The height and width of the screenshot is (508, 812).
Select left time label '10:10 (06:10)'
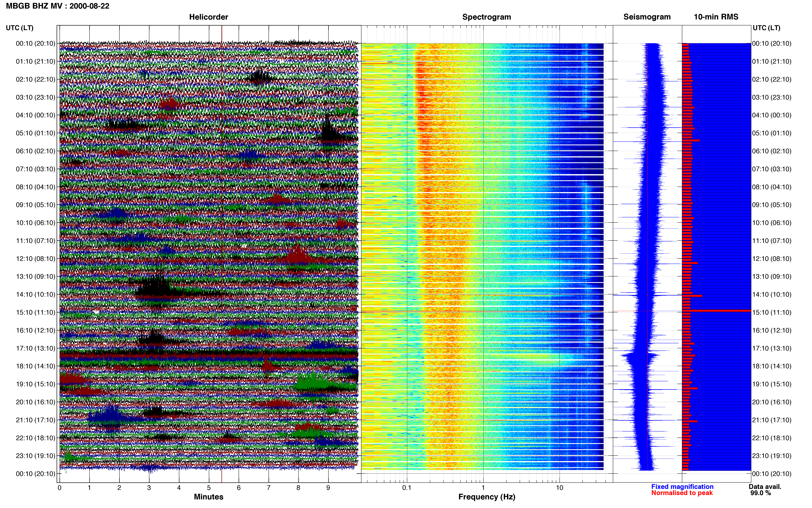click(x=36, y=223)
